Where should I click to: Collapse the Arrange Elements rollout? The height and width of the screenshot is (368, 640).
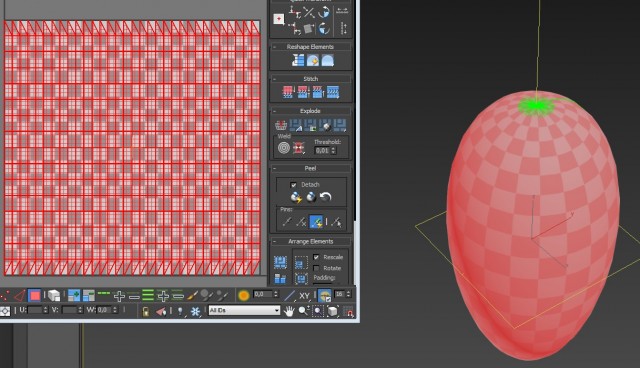point(274,242)
